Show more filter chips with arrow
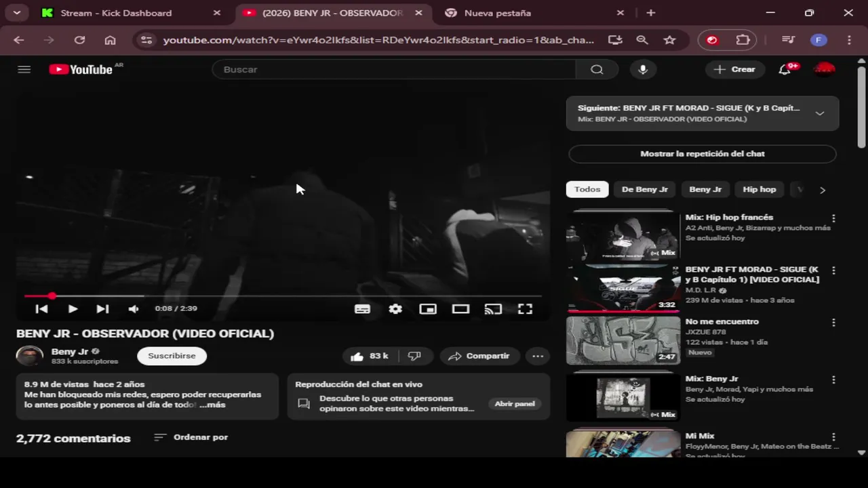The height and width of the screenshot is (488, 868). coord(823,190)
